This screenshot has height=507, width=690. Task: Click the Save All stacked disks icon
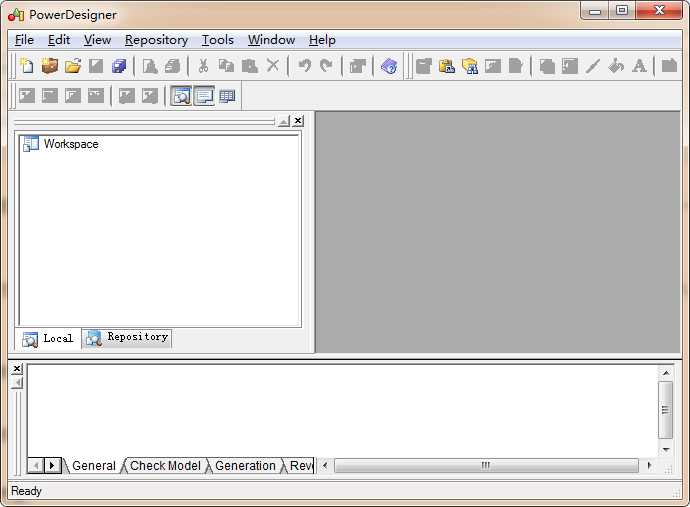[x=119, y=66]
